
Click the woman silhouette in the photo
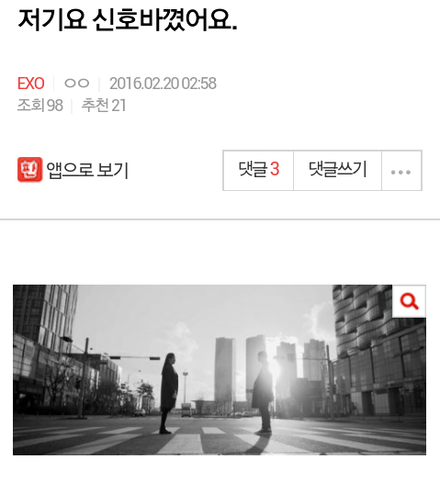168,393
